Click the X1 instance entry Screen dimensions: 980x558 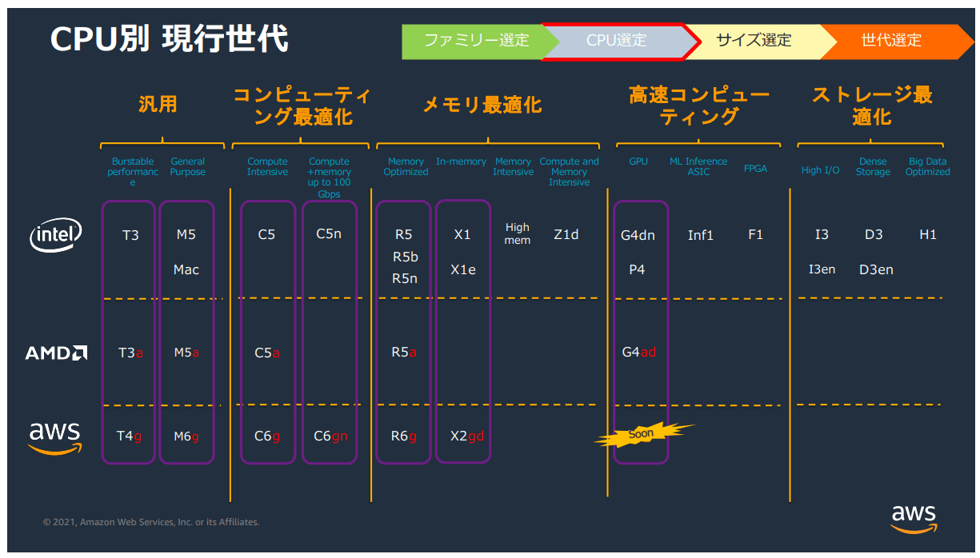pyautogui.click(x=462, y=234)
